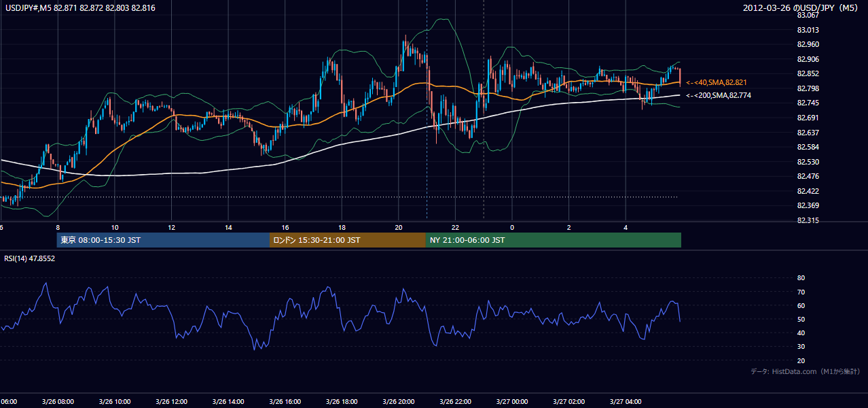This screenshot has height=408, width=868.
Task: Click the HistData.com data credit text
Action: pyautogui.click(x=806, y=371)
